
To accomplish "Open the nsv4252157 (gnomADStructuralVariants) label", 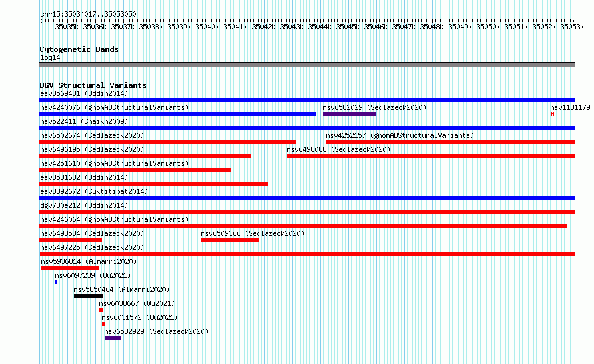I will pos(400,135).
